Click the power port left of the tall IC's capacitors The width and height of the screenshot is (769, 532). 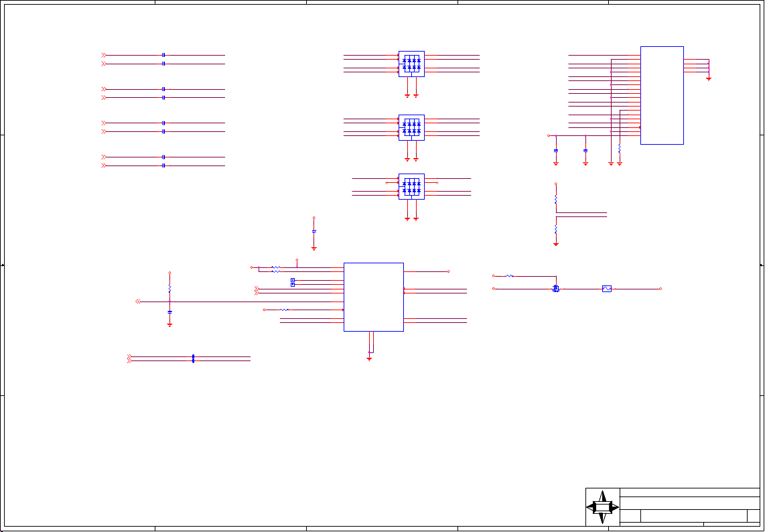[549, 135]
